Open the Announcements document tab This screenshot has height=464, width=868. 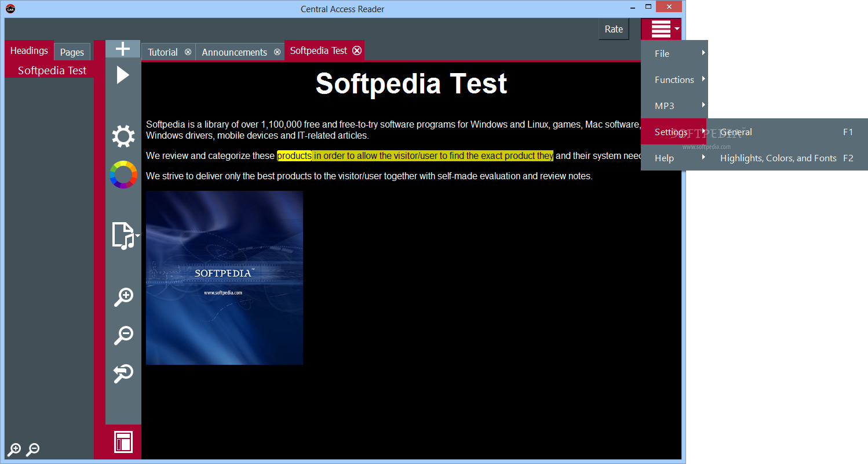[x=235, y=52]
